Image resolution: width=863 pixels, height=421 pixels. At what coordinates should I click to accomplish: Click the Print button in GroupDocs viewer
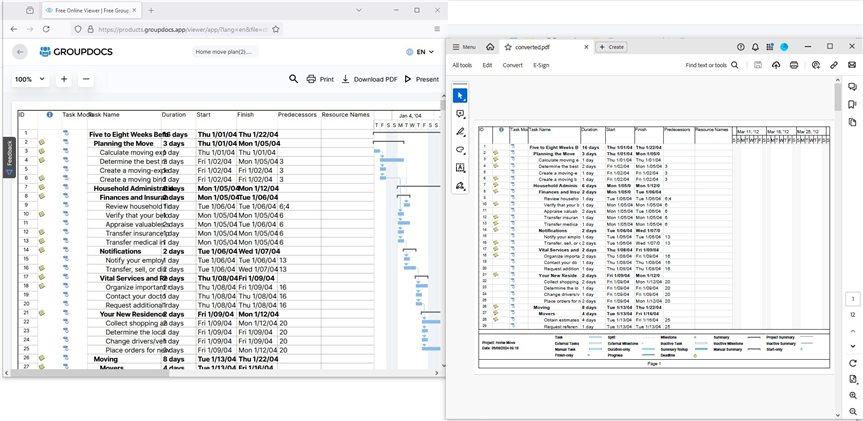coord(320,79)
